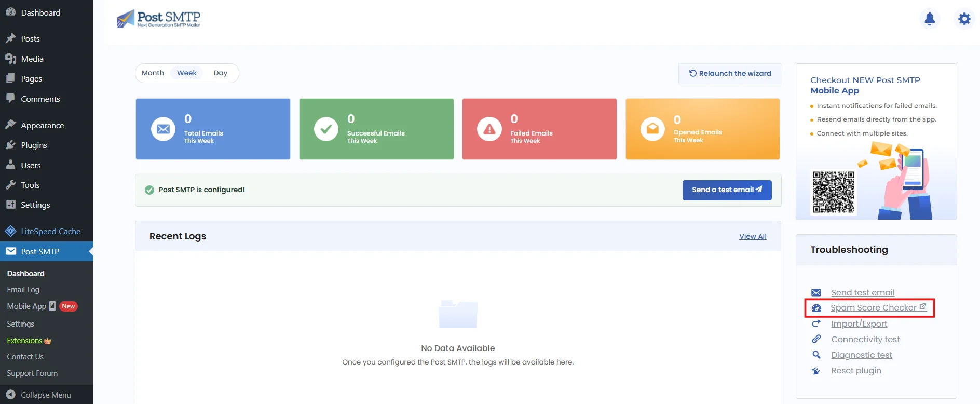Click the Post SMTP envelope icon in sidebar
Image resolution: width=980 pixels, height=404 pixels.
click(x=10, y=251)
